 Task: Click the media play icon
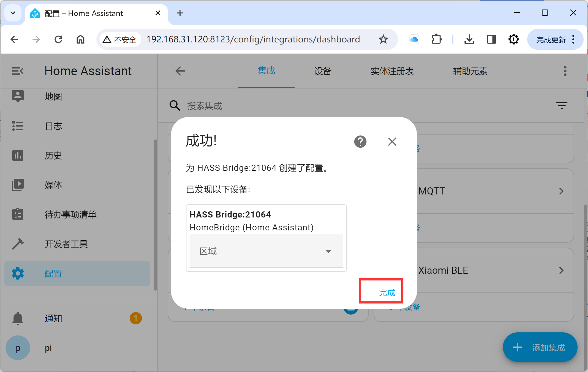point(18,185)
